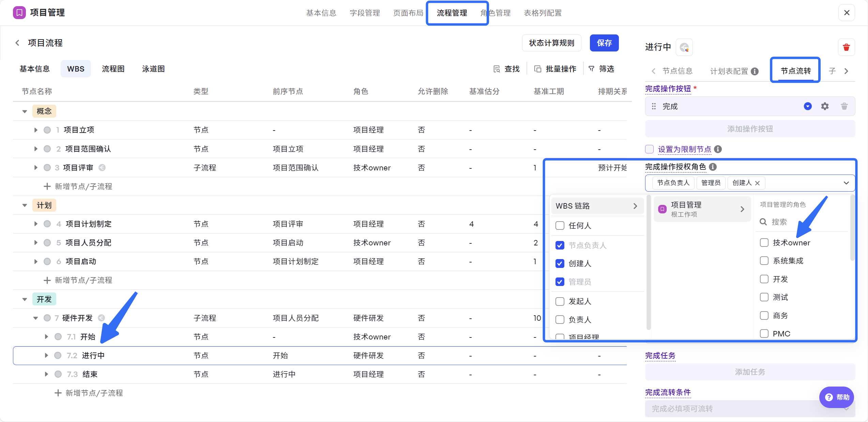Screen dimensions: 868x422
Task: Click status circle of 项目启动 row
Action: pyautogui.click(x=47, y=261)
